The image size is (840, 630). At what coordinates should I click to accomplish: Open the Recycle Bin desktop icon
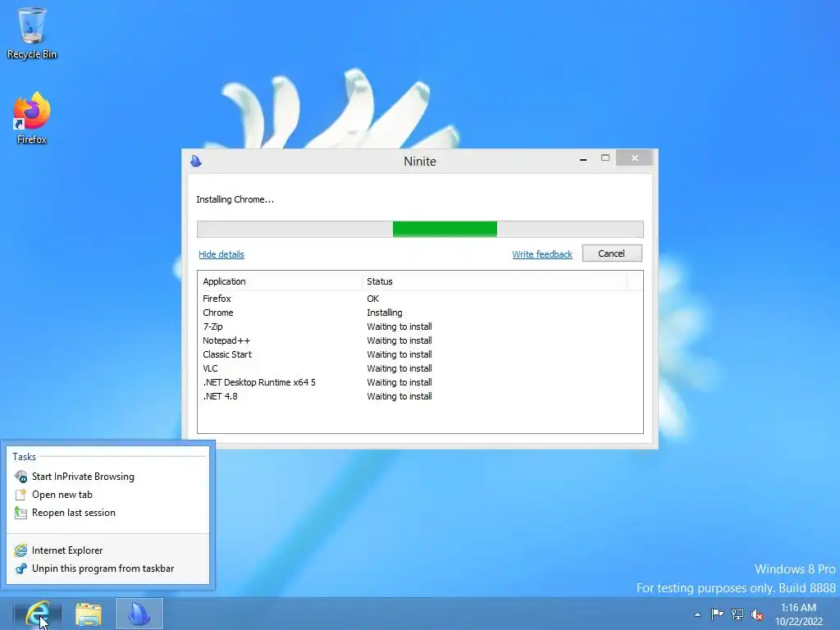32,33
